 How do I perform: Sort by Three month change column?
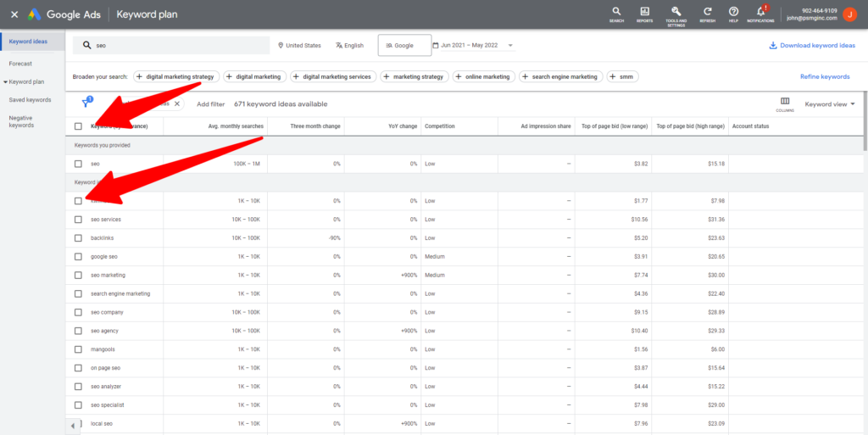tap(315, 126)
